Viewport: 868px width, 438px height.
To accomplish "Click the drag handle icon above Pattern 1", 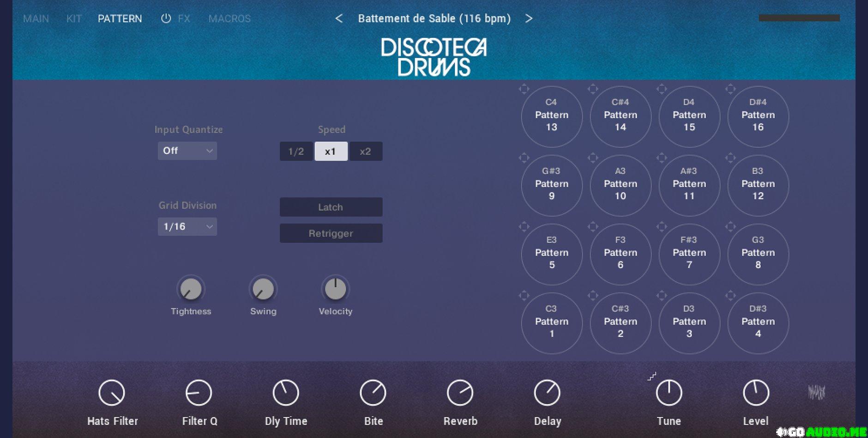I will tap(524, 295).
